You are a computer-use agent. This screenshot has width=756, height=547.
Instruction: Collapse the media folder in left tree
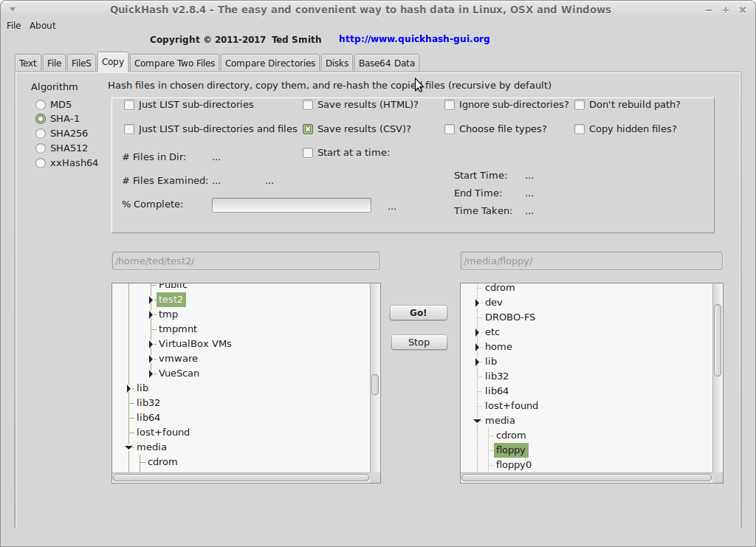[128, 447]
